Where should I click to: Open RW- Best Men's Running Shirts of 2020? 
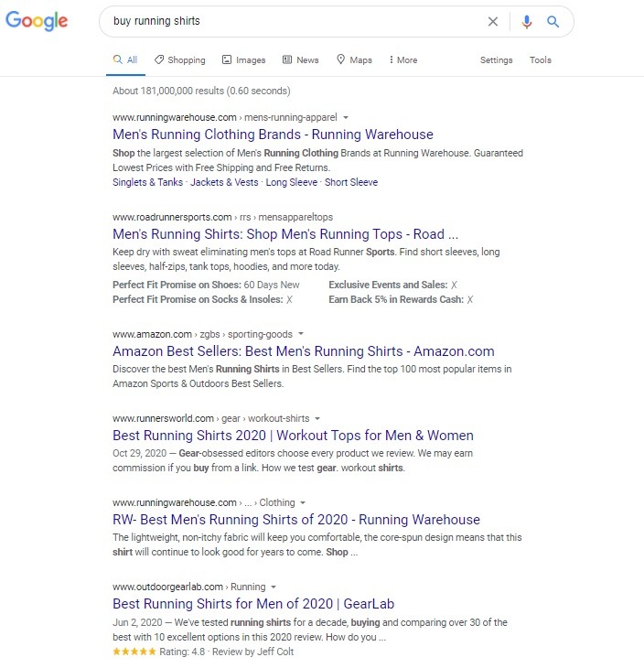coord(296,520)
